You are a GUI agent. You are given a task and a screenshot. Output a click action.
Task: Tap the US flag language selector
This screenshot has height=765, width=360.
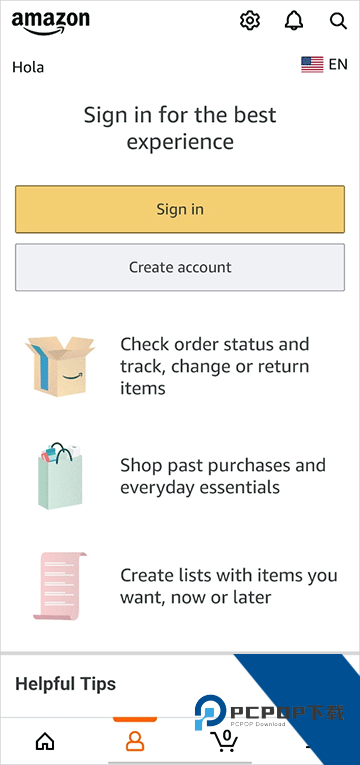tap(312, 64)
